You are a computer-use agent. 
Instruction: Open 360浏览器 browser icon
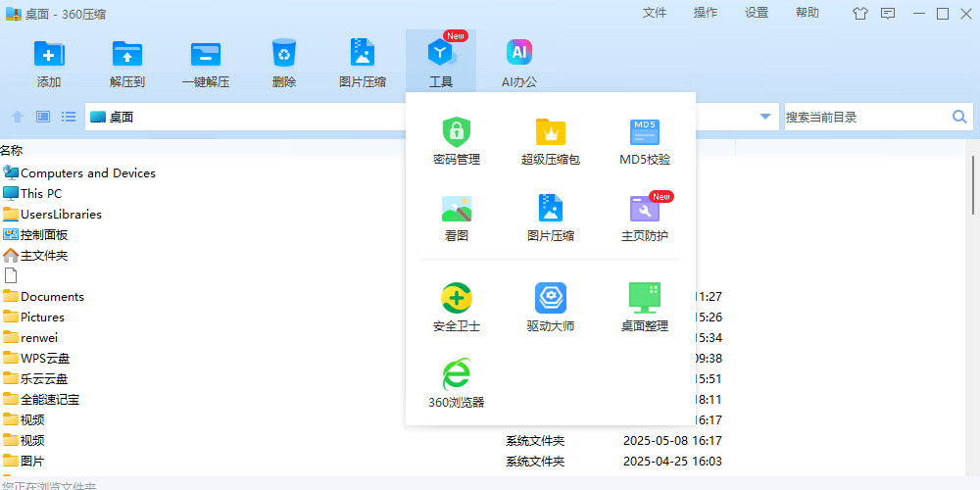(456, 383)
